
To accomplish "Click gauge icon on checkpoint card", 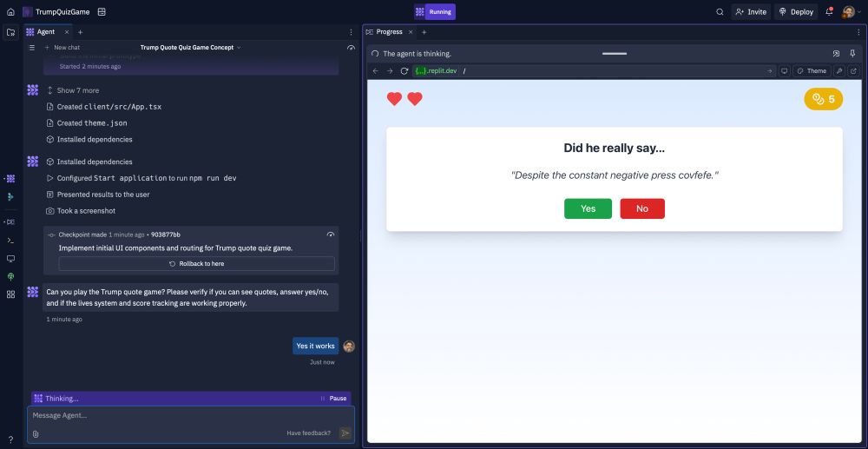I will 331,234.
